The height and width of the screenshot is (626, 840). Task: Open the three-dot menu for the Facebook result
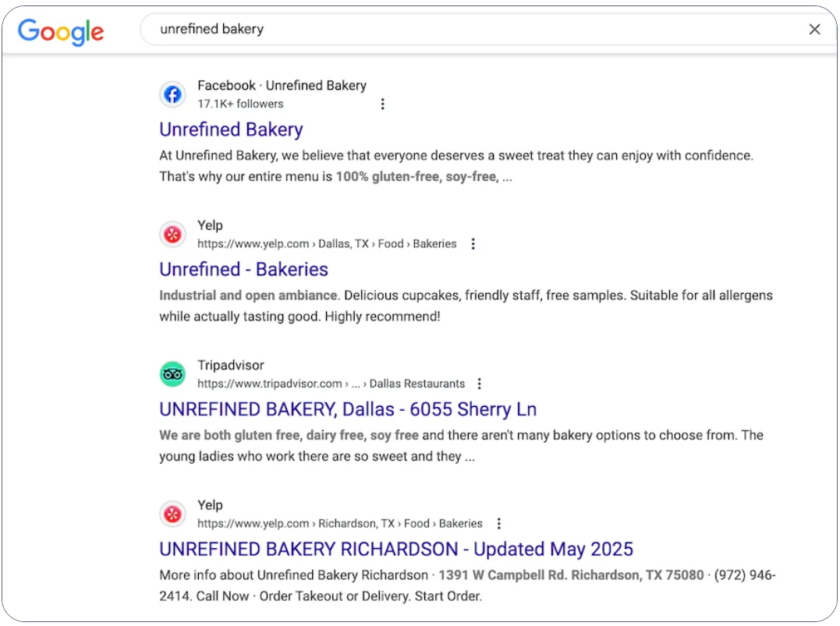(x=382, y=104)
